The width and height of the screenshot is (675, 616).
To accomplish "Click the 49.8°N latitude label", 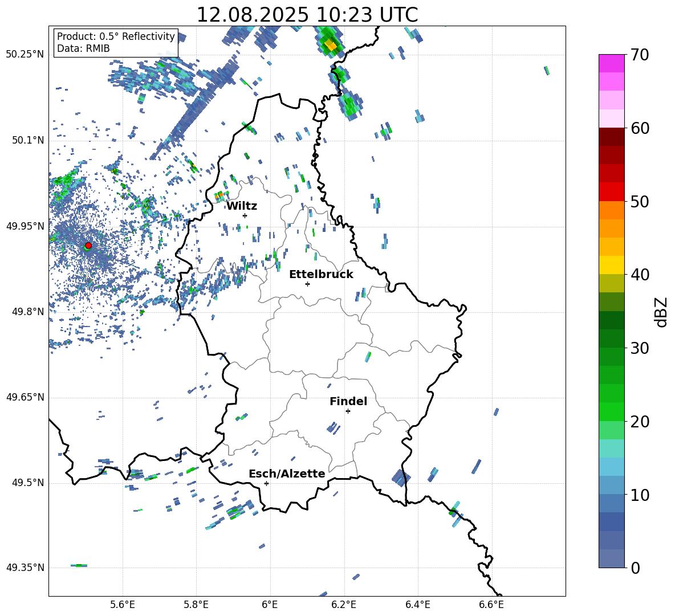I will coord(28,312).
